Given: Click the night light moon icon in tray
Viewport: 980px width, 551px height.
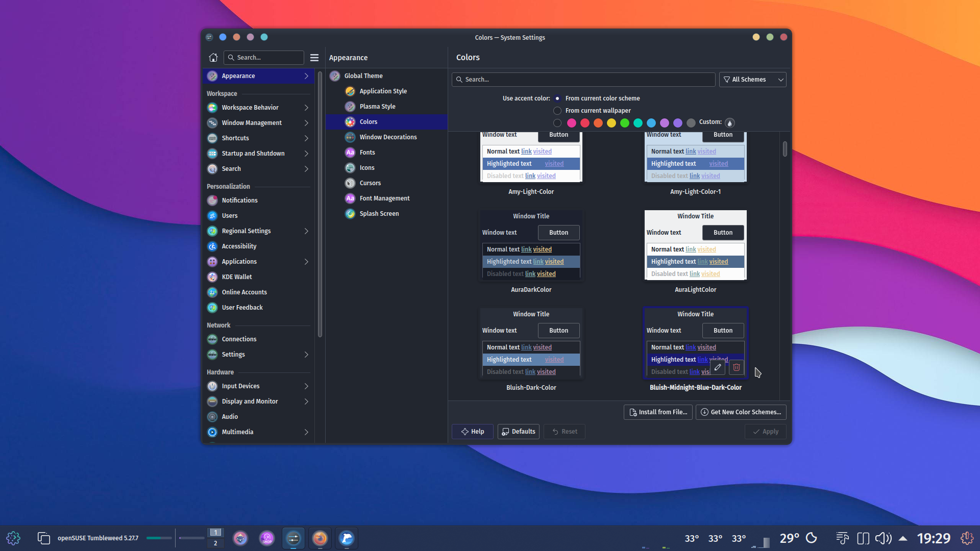Looking at the screenshot, I should pos(812,538).
